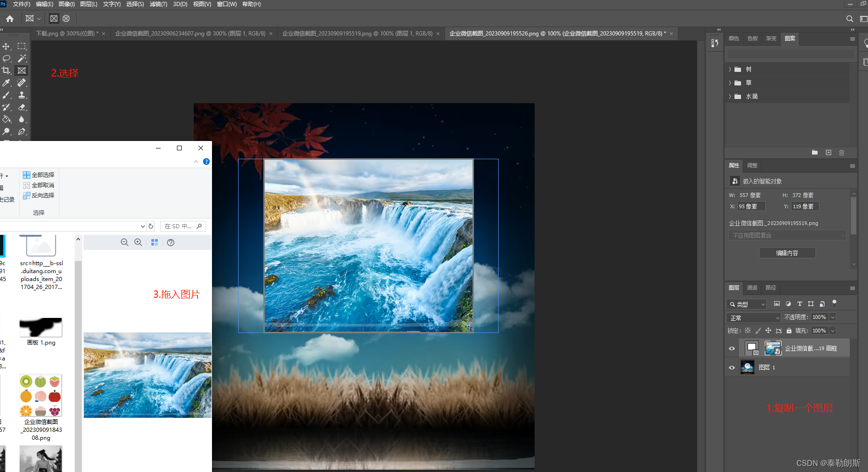Image resolution: width=868 pixels, height=472 pixels.
Task: Open the 图层(L) menu
Action: tap(89, 4)
